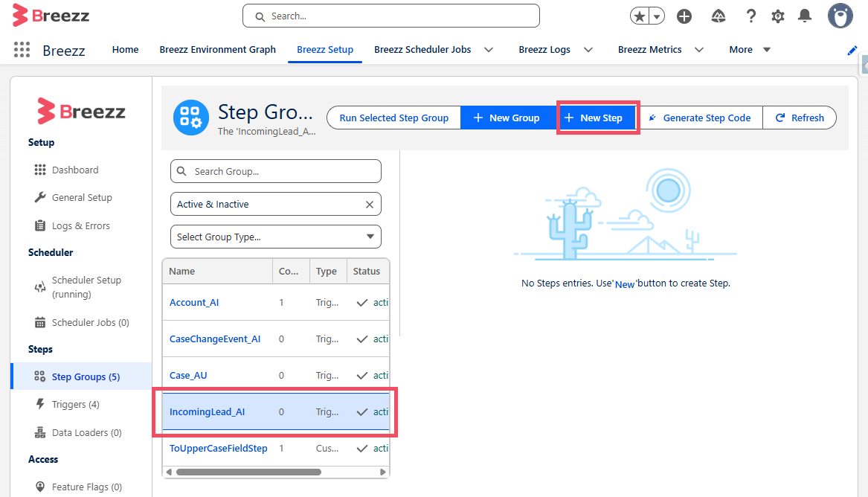
Task: Open the CaseChangeEvent_AI step group
Action: point(215,339)
